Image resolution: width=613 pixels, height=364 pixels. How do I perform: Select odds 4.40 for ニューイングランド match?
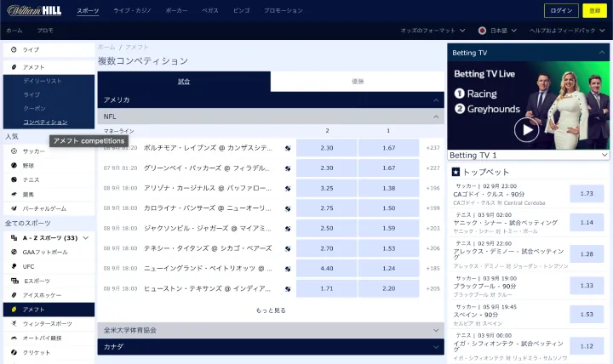coord(326,269)
